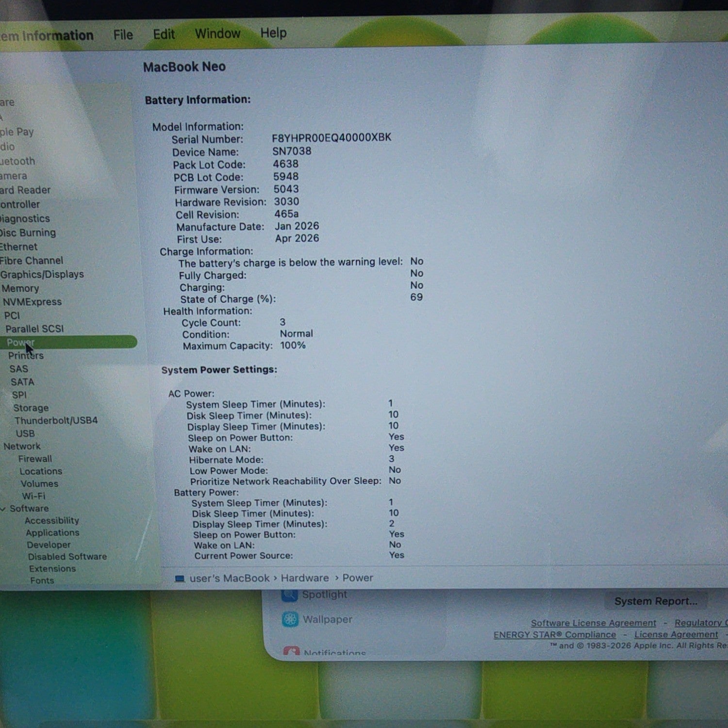Click the Spotlight icon in System Settings

tap(289, 594)
